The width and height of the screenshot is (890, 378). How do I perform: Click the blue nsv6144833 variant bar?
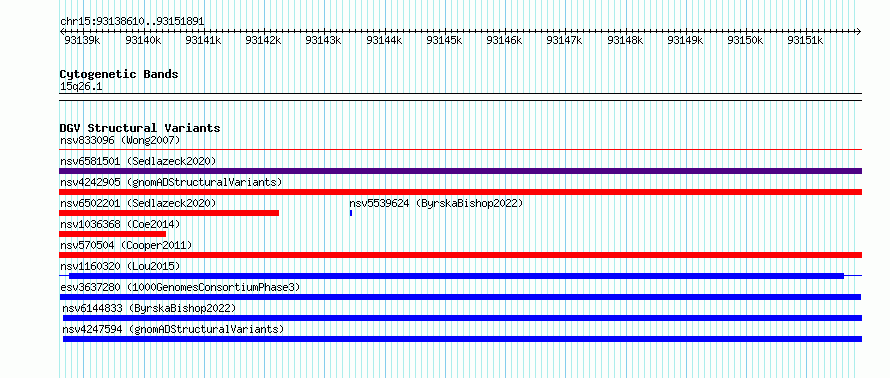(x=463, y=318)
